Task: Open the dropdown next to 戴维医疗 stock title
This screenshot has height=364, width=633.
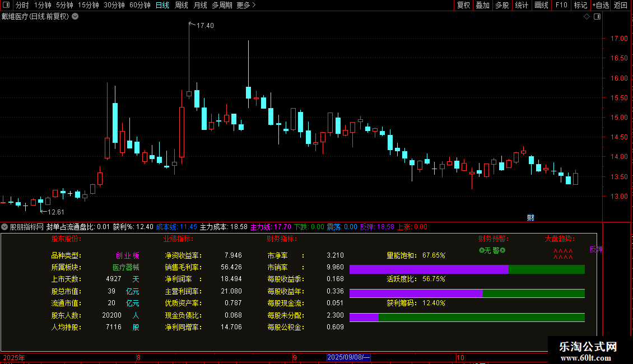Action: [76, 17]
